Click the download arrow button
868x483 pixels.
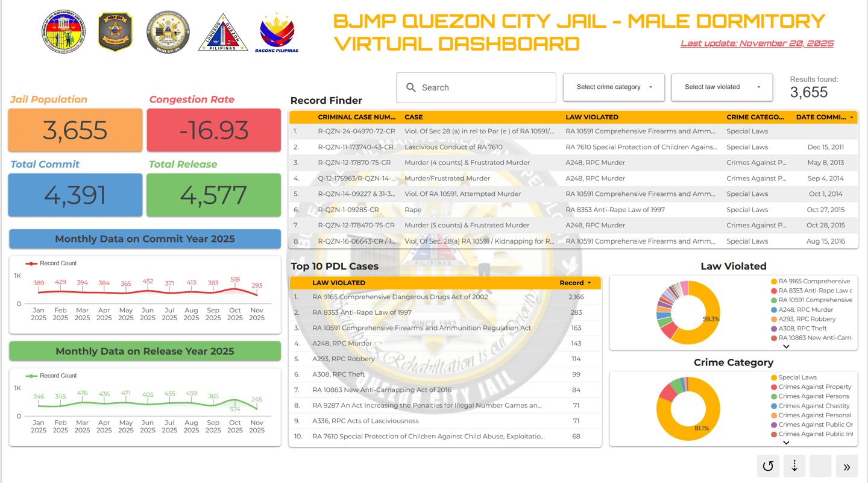[794, 466]
